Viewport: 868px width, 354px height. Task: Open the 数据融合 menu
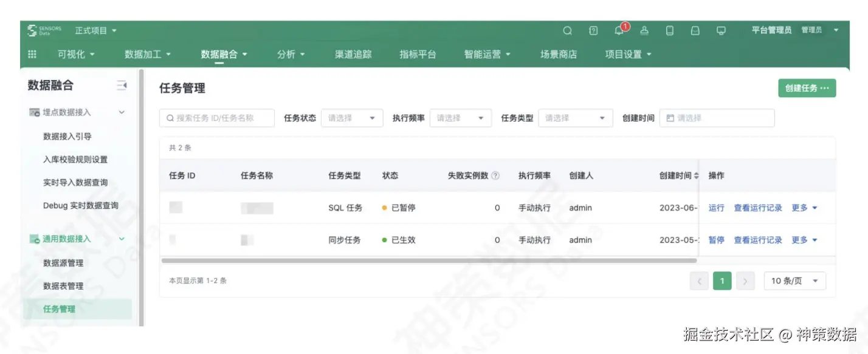(224, 54)
